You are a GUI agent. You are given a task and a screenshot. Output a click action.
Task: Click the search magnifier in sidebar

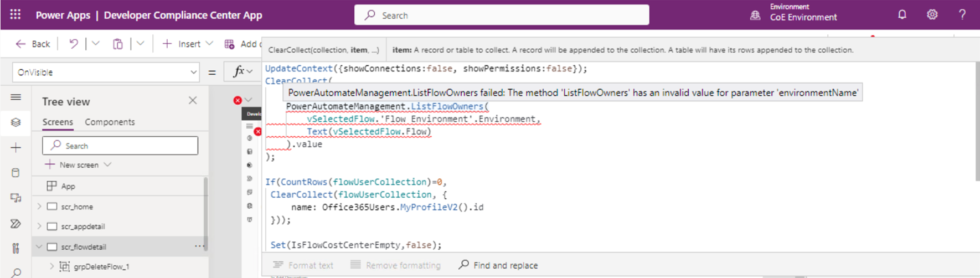coord(16,272)
